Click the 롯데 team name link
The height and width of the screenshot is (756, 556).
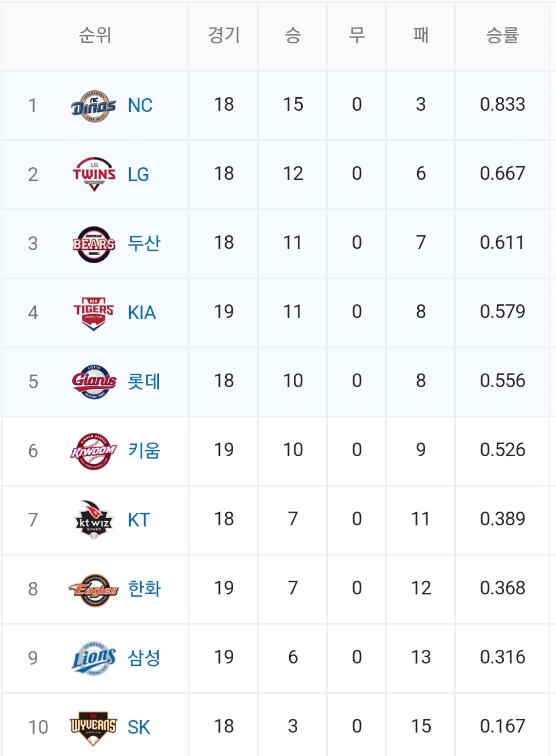pos(144,381)
